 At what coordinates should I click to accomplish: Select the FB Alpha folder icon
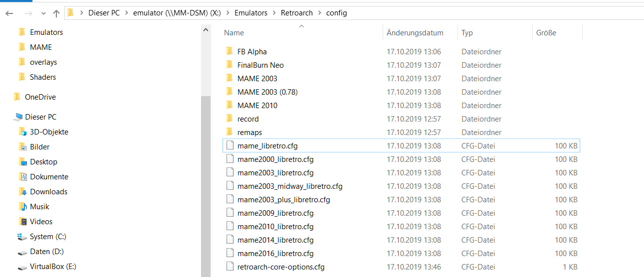click(x=229, y=51)
